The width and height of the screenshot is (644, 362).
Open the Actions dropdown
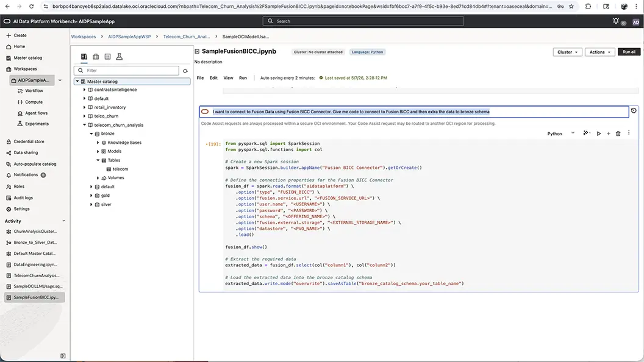pos(599,52)
